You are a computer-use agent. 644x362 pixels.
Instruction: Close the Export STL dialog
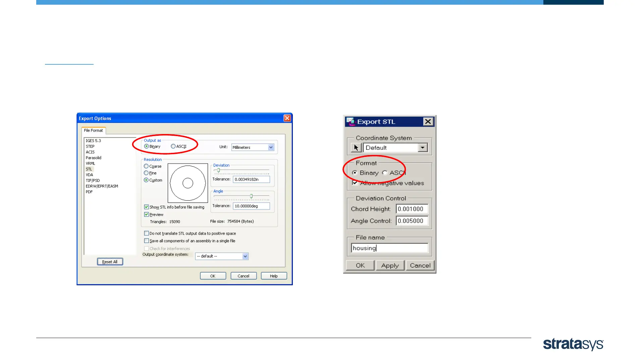click(x=428, y=121)
